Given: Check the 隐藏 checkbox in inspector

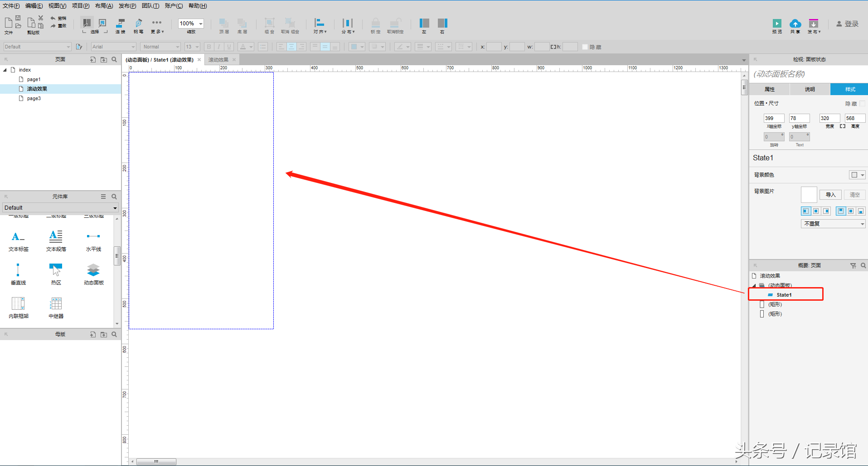Looking at the screenshot, I should click(862, 104).
